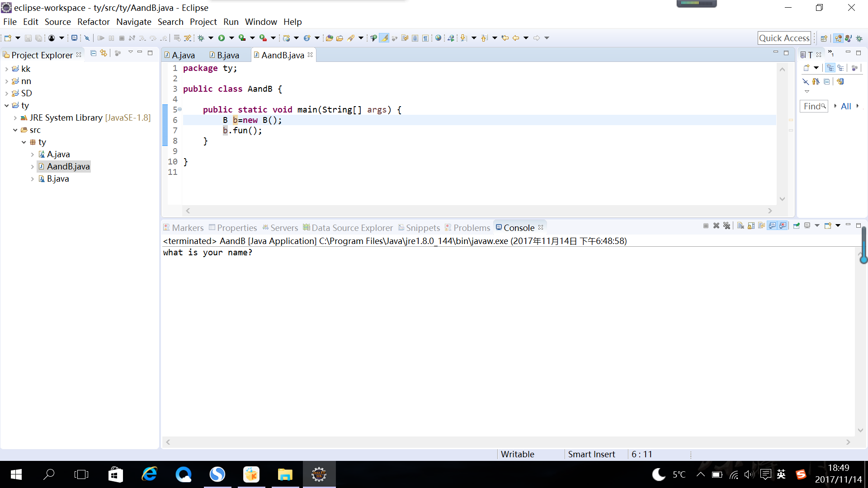Click the Last Edit Location icon

tap(505, 38)
